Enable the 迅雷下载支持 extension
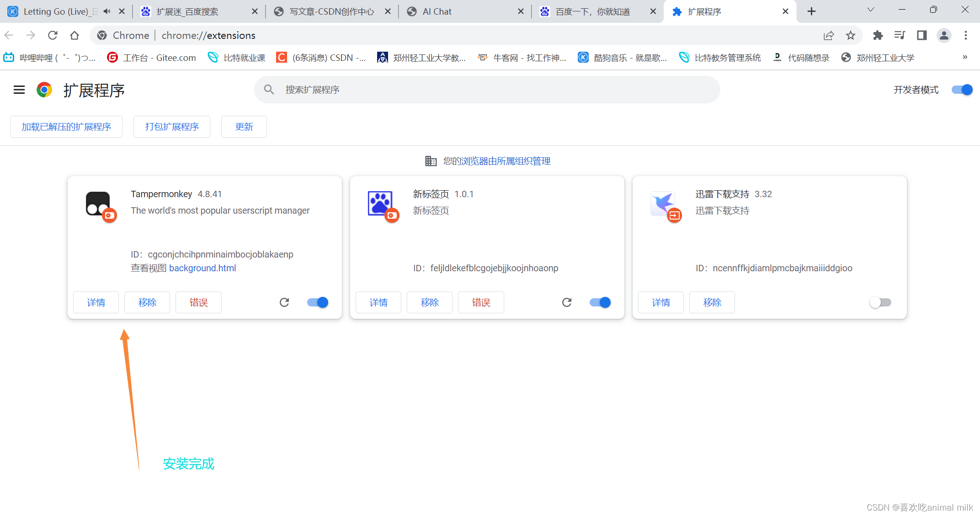Image resolution: width=980 pixels, height=516 pixels. coord(880,302)
